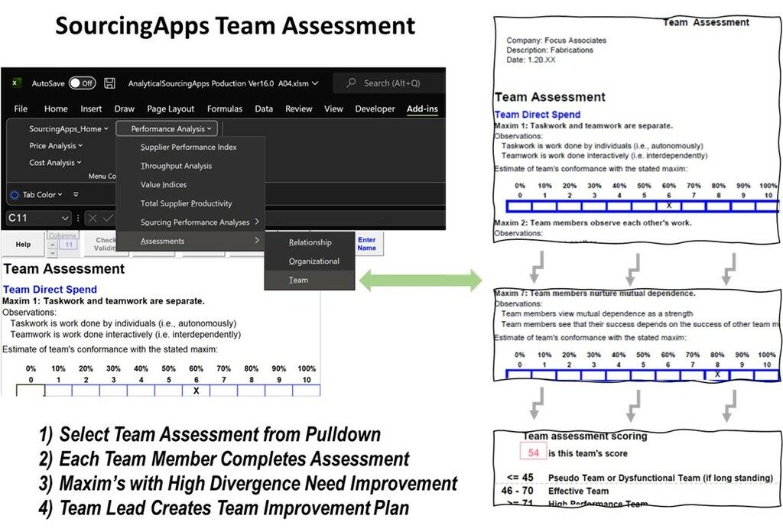783x532 pixels.
Task: Open the Customize Quick Access Toolbar arrow
Action: [76, 195]
